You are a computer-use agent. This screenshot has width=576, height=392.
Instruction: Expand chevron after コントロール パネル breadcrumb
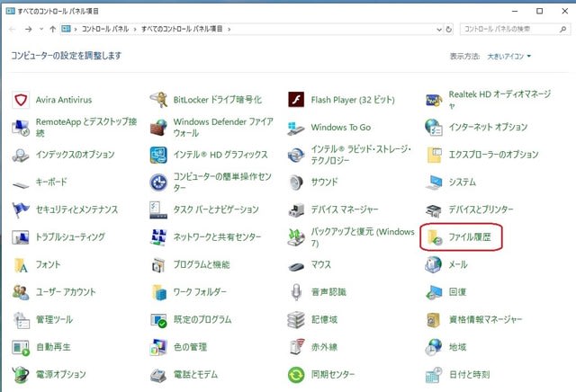click(136, 29)
